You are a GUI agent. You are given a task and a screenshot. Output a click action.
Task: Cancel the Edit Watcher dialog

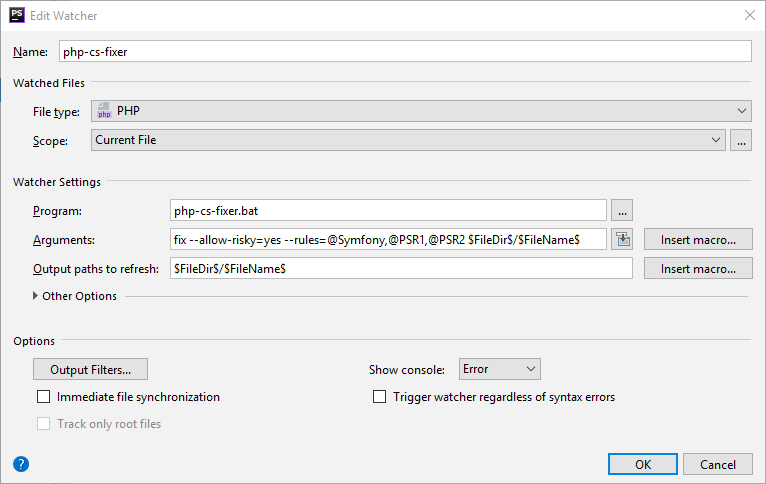click(718, 464)
